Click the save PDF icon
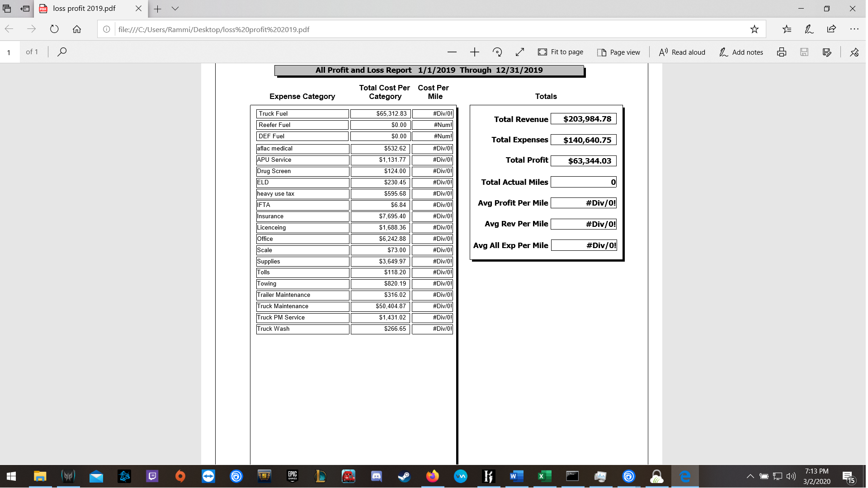 click(x=804, y=52)
